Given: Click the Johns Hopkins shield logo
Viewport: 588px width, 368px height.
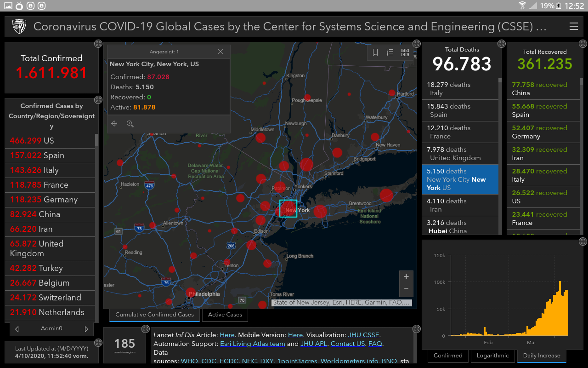Looking at the screenshot, I should tap(19, 27).
